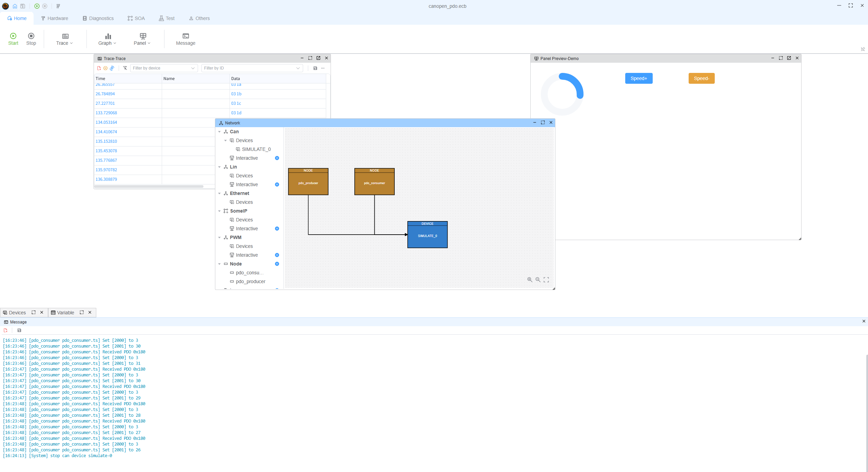This screenshot has height=472, width=868.
Task: Click the filter-off icon in Trace toolbar
Action: 125,68
